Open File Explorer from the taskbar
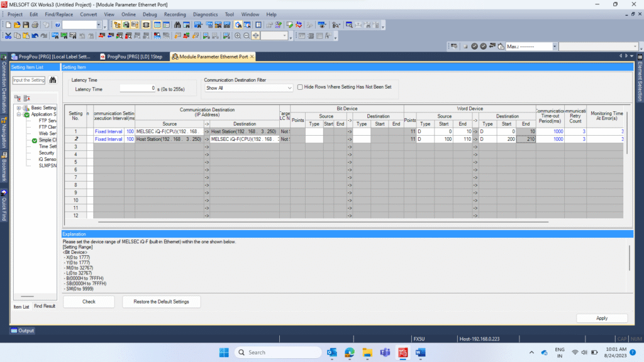 tap(367, 352)
